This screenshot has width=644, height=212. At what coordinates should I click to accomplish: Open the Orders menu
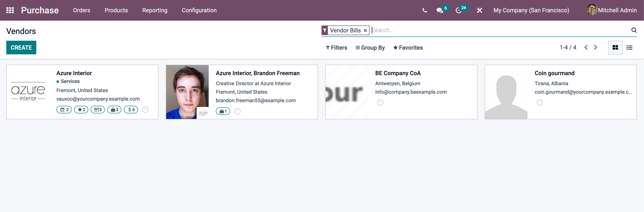coord(82,10)
